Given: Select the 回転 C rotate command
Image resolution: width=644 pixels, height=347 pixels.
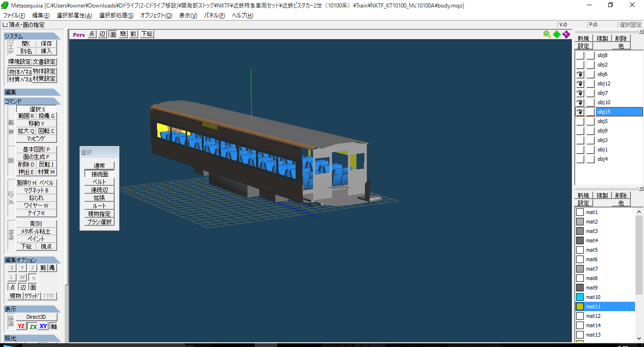Looking at the screenshot, I should (47, 131).
